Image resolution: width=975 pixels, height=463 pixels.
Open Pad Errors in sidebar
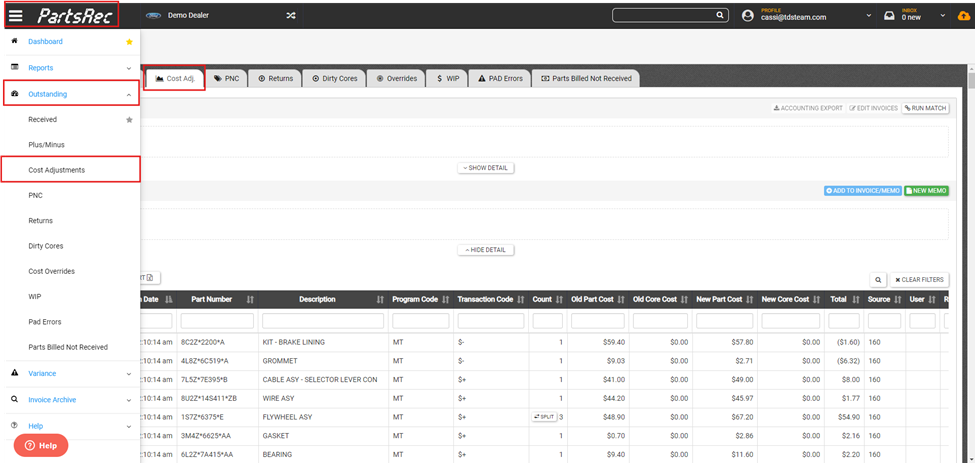(45, 322)
